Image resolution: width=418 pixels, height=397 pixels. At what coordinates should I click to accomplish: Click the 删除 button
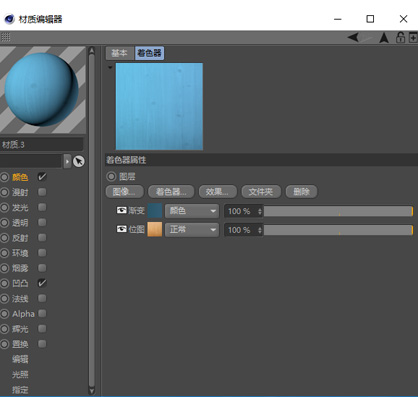point(301,192)
